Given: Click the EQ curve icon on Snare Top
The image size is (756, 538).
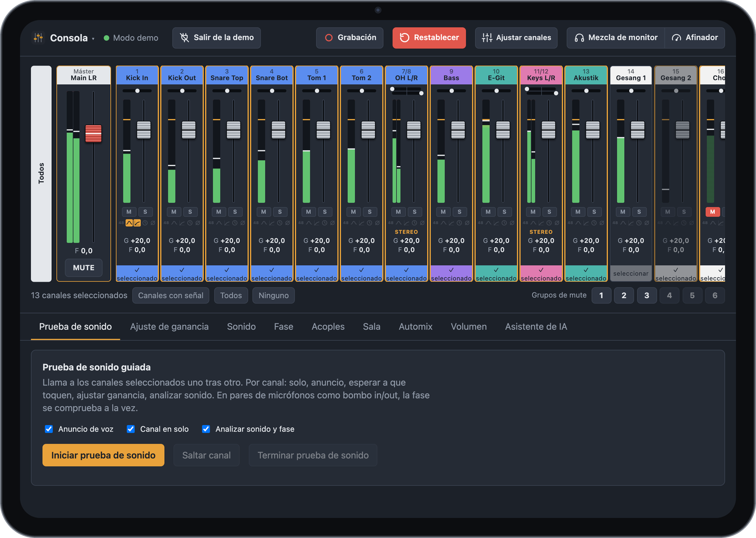Looking at the screenshot, I should tap(219, 223).
